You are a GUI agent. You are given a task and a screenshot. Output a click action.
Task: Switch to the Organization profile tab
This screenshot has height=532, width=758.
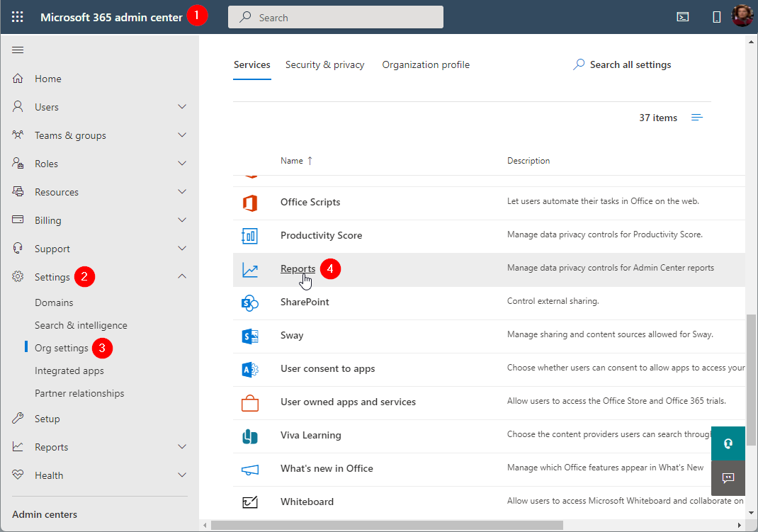pos(426,64)
